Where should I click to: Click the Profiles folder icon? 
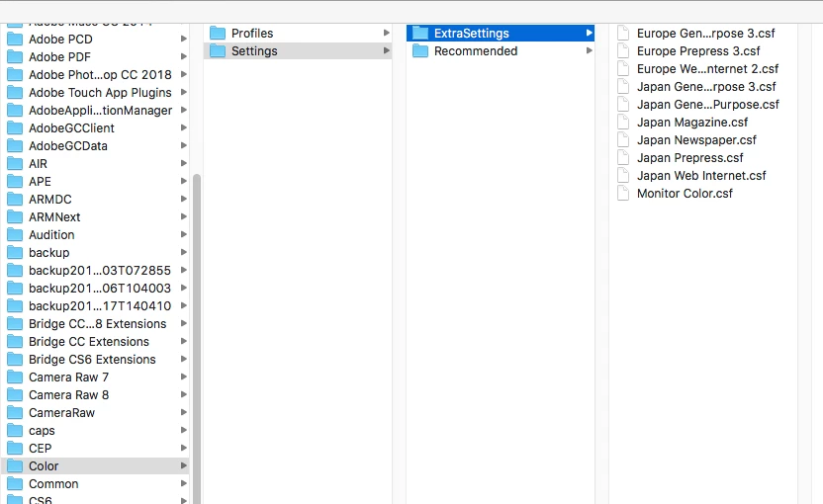[218, 34]
